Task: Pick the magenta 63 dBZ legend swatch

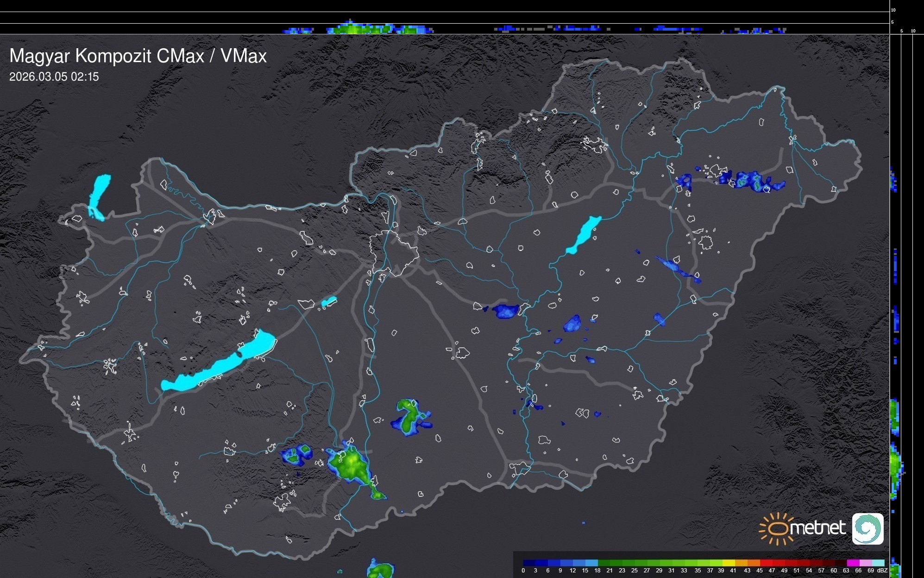Action: [x=853, y=563]
